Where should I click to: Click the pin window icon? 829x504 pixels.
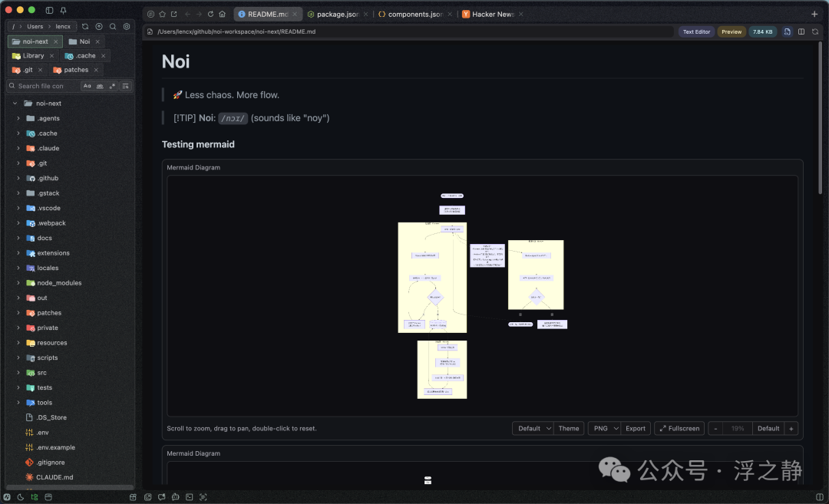pyautogui.click(x=63, y=10)
